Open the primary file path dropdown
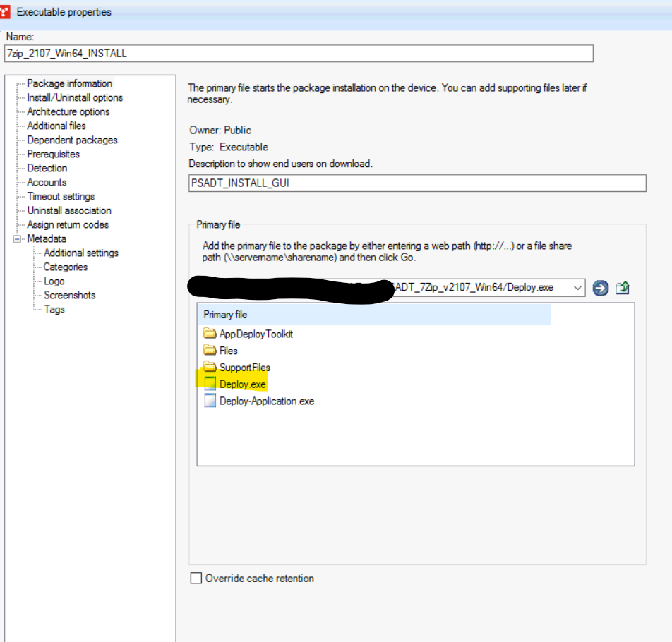The height and width of the screenshot is (642, 672). click(x=577, y=288)
